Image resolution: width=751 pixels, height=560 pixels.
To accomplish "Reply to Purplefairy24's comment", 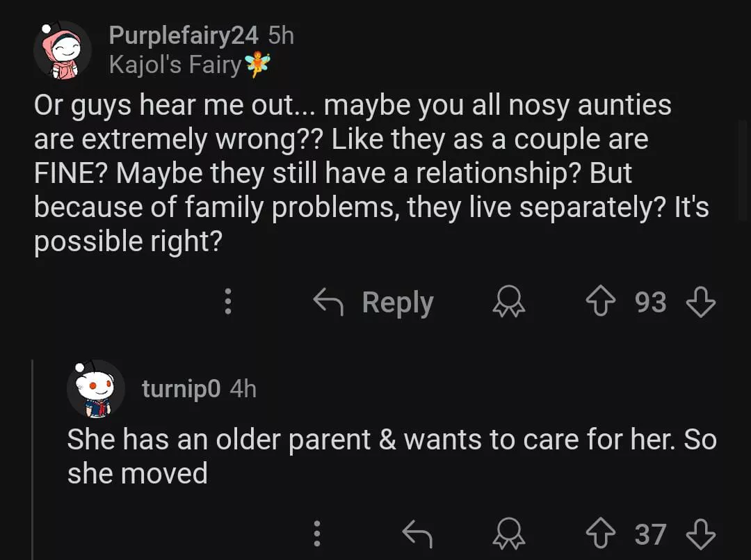I will [x=374, y=303].
